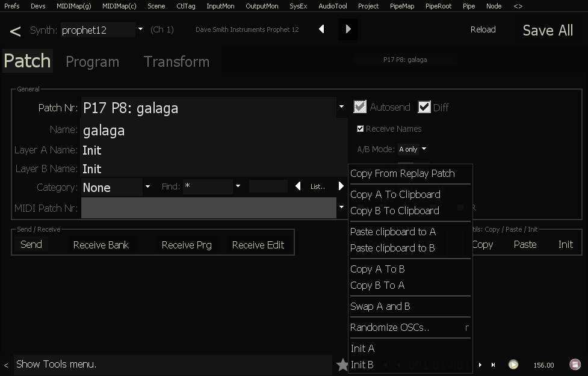Click right arrow after List button

[x=341, y=186]
